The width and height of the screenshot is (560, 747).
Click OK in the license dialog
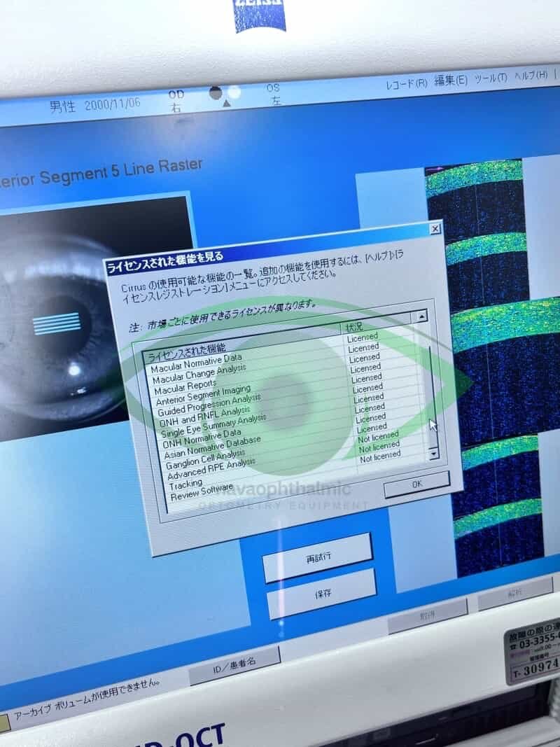click(x=417, y=484)
